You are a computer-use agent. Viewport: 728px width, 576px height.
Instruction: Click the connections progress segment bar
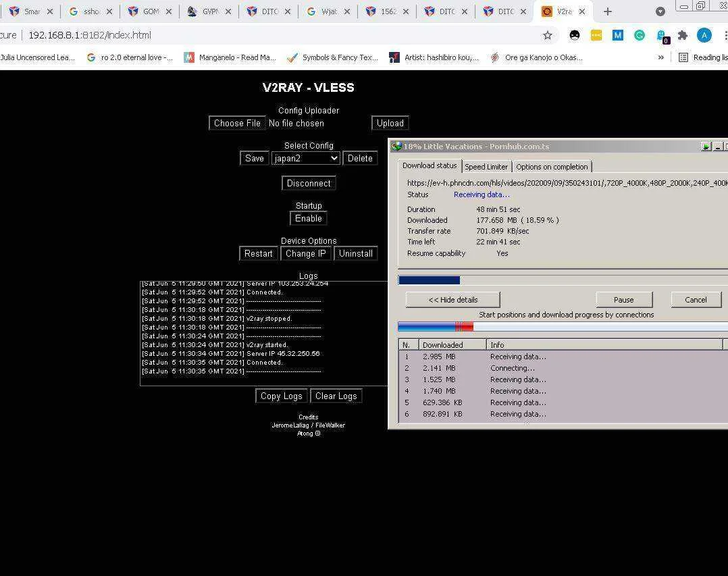[x=563, y=327]
